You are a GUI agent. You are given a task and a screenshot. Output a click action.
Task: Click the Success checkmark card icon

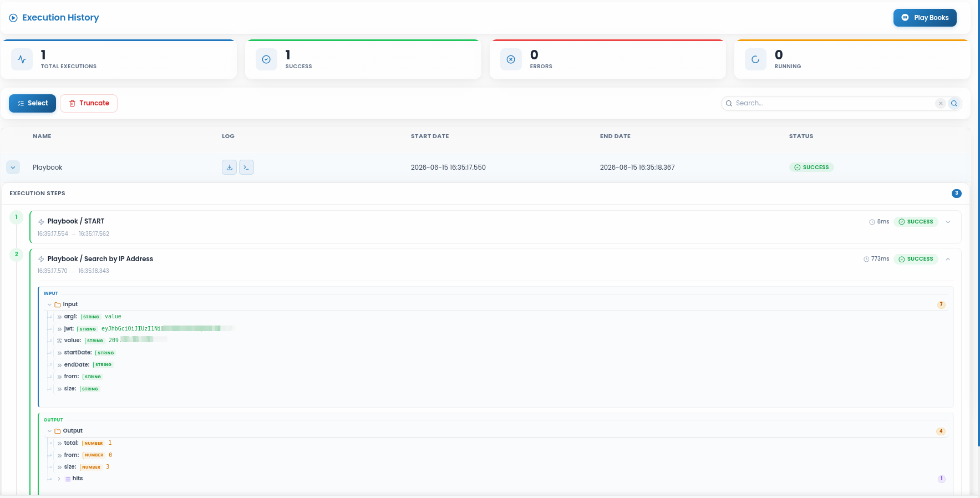266,59
